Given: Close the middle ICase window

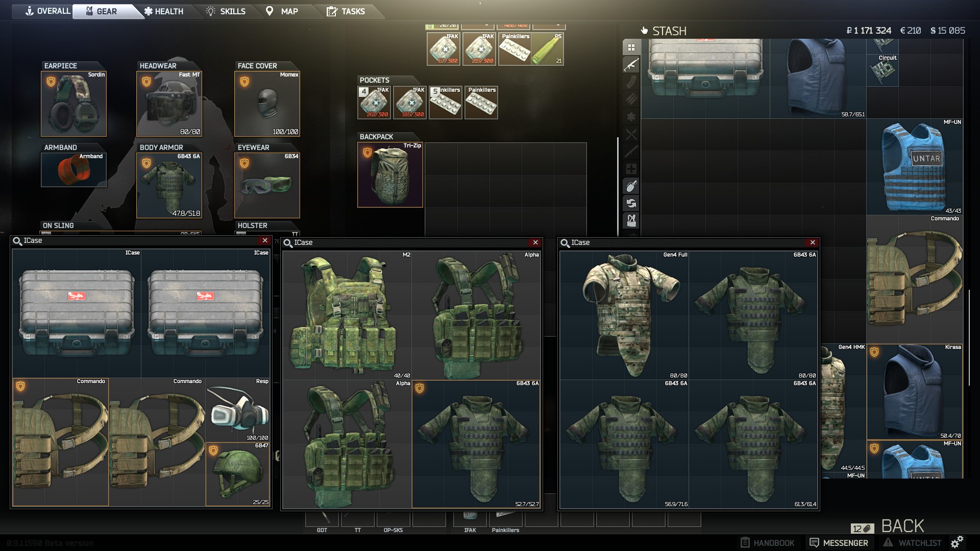Looking at the screenshot, I should pyautogui.click(x=535, y=243).
